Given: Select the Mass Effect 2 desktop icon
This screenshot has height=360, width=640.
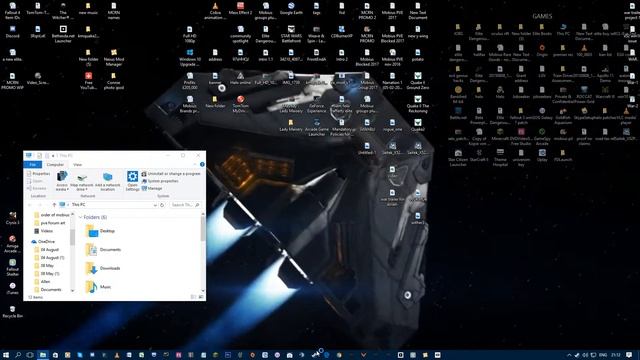Looking at the screenshot, I should (x=240, y=9).
